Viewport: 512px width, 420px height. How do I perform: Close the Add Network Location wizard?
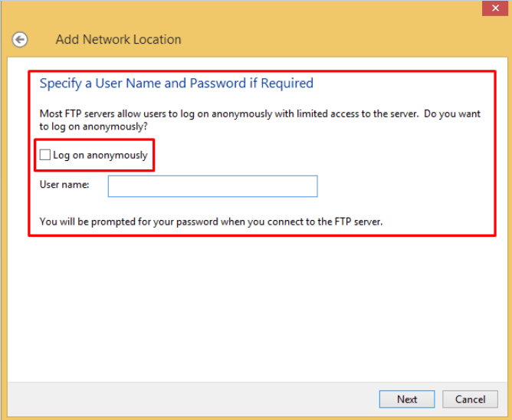[494, 8]
